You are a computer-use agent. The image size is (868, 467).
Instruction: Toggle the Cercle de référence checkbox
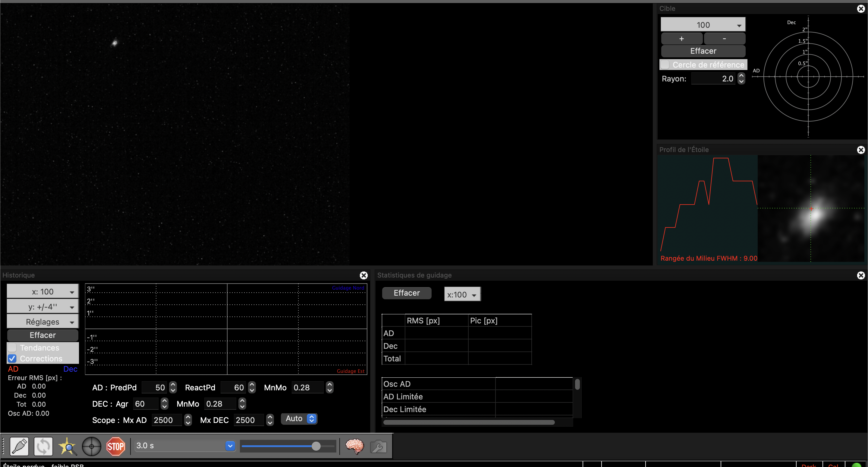(665, 64)
